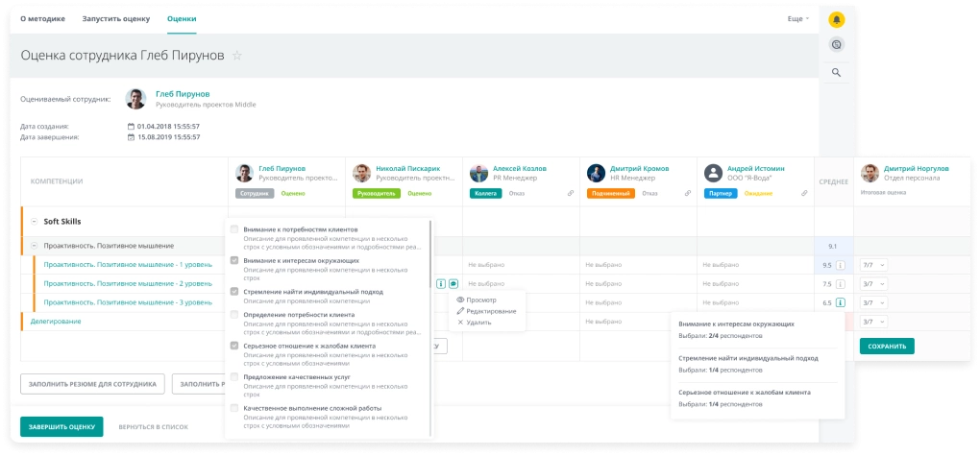The height and width of the screenshot is (456, 980).
Task: Open info icon beside average 6.5
Action: coord(841,303)
